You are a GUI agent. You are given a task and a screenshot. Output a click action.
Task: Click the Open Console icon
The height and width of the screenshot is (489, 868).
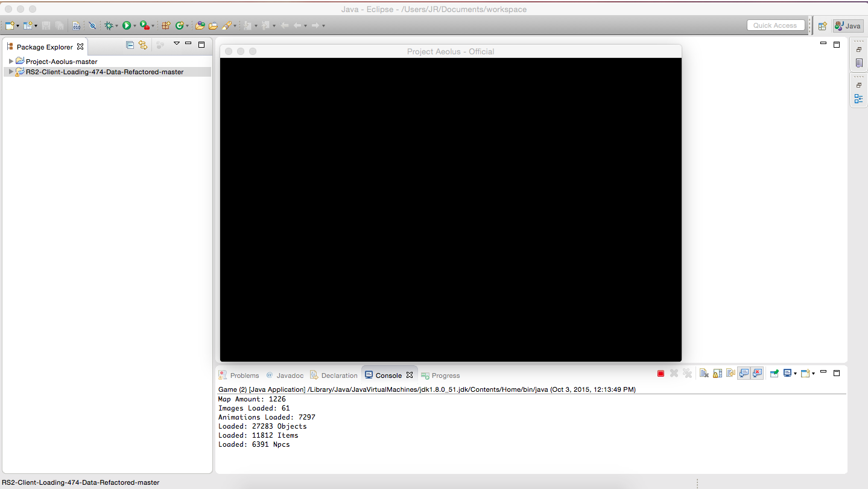point(805,373)
